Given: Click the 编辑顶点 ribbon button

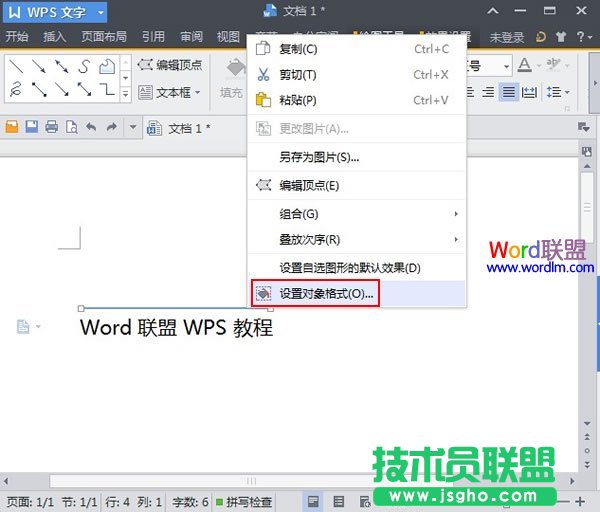Looking at the screenshot, I should (170, 65).
